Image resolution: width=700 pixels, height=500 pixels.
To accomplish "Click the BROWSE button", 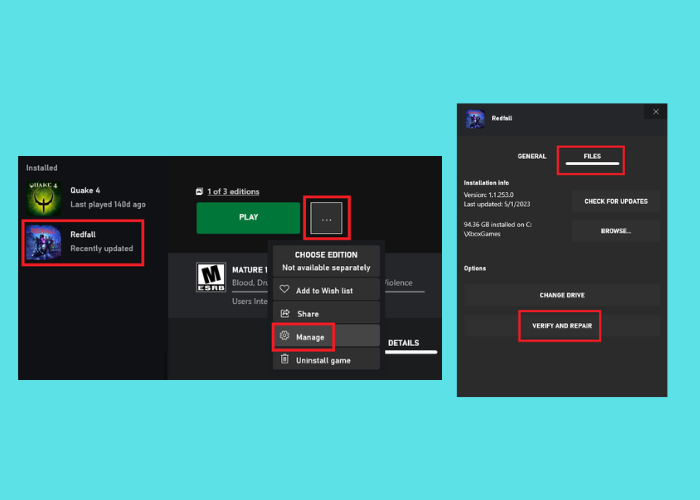I will click(616, 231).
